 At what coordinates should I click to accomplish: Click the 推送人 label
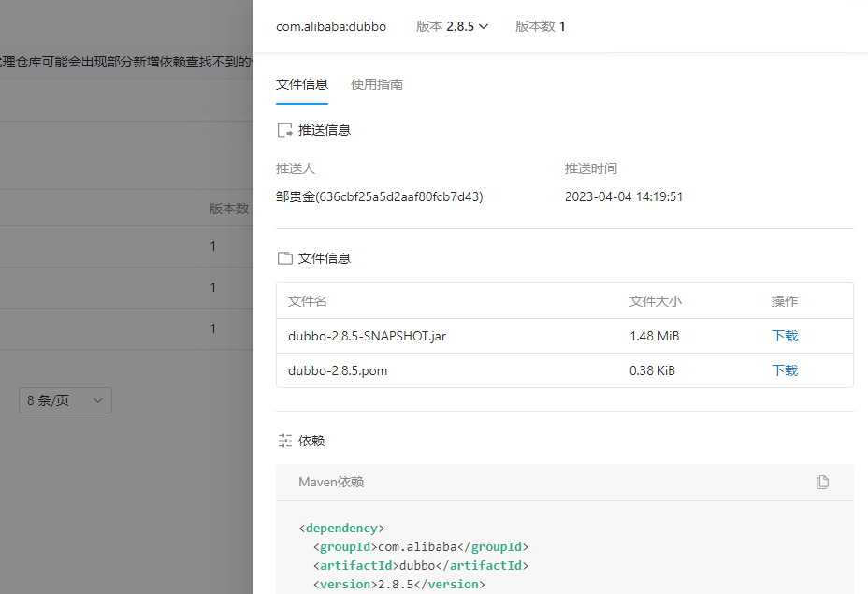(x=295, y=168)
